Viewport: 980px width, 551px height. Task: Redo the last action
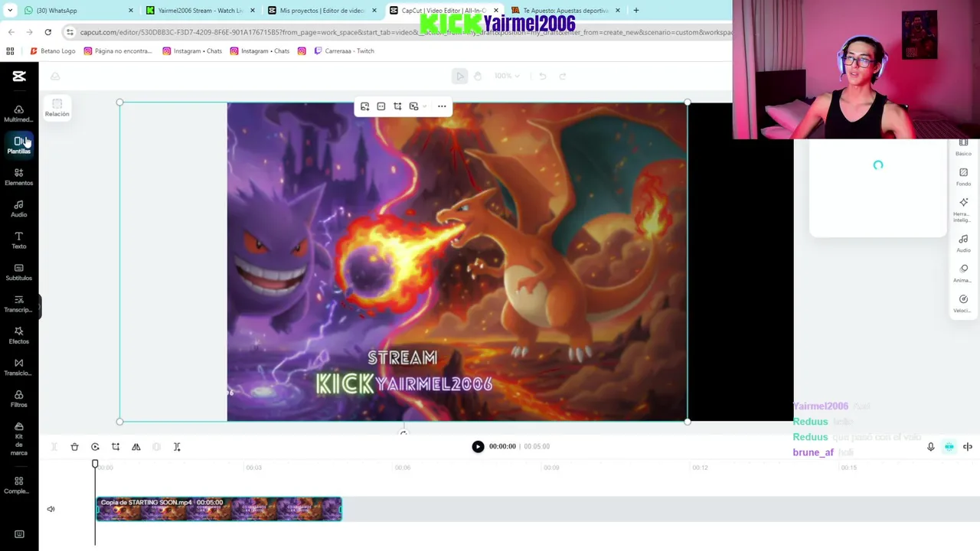pyautogui.click(x=563, y=76)
